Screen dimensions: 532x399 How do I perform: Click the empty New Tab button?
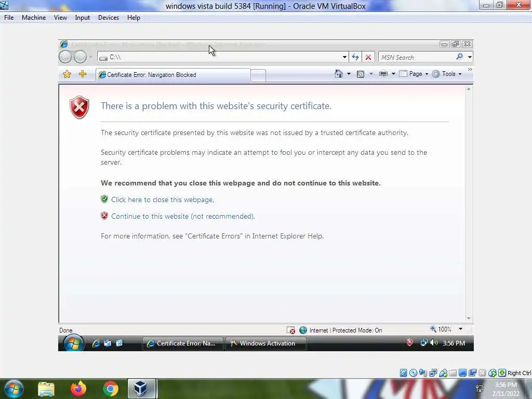(258, 76)
